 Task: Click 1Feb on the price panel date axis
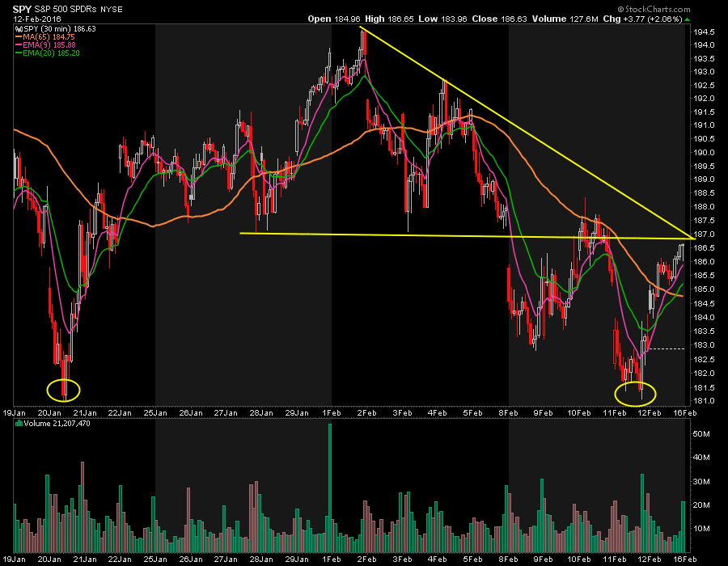click(331, 413)
